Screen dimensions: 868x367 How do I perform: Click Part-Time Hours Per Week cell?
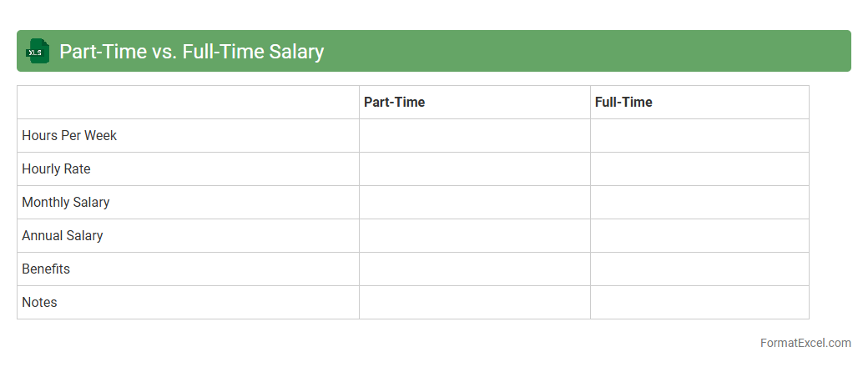pyautogui.click(x=474, y=135)
